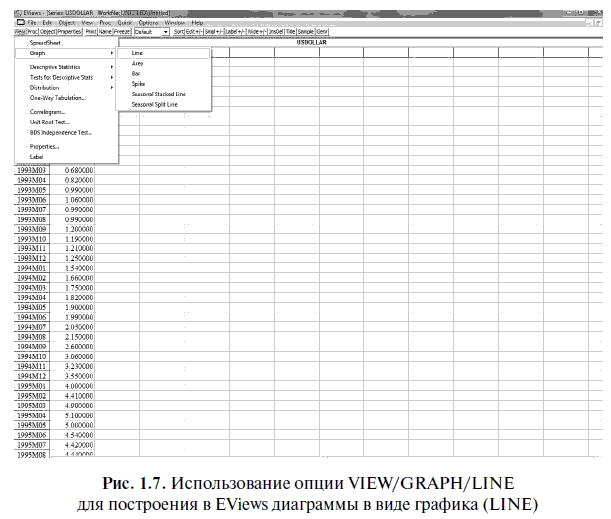Click the Sample toolbar button
Screen dimensions: 611x519
click(x=306, y=32)
